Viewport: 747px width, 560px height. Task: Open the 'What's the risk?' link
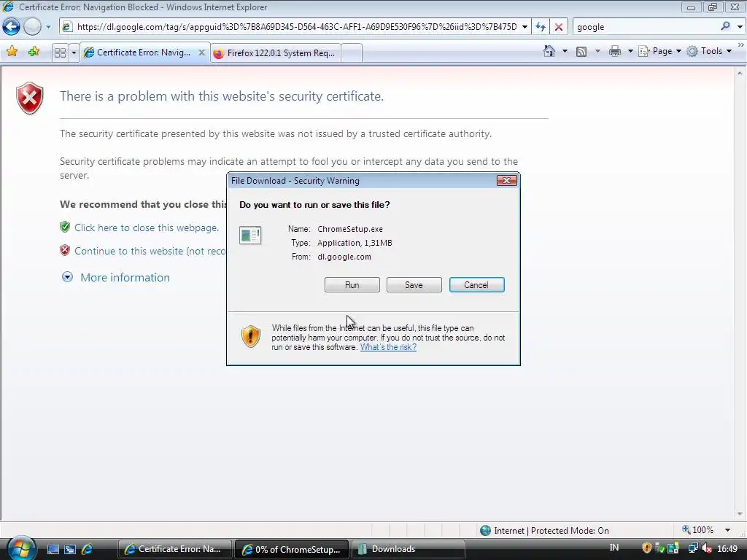point(388,347)
